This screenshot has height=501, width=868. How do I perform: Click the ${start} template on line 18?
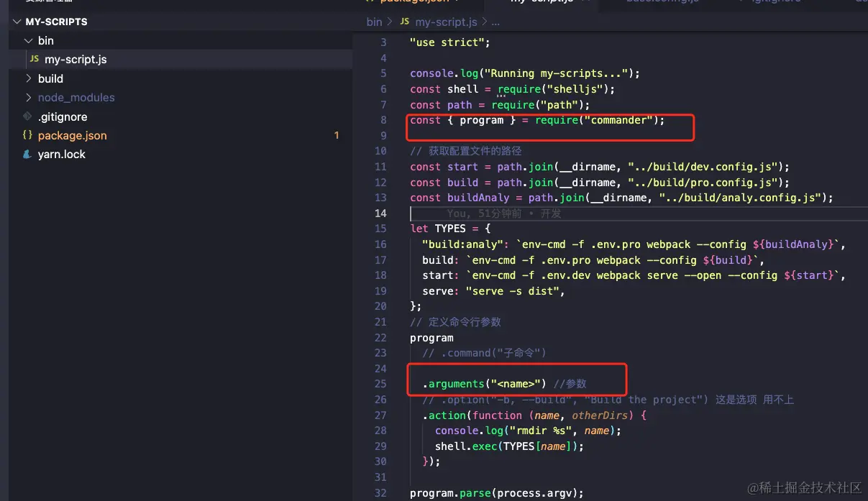(809, 275)
